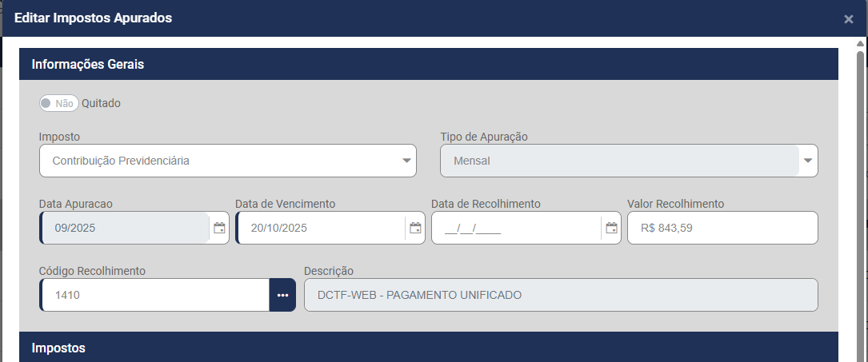Open calendar for Data Apuracao

click(219, 229)
